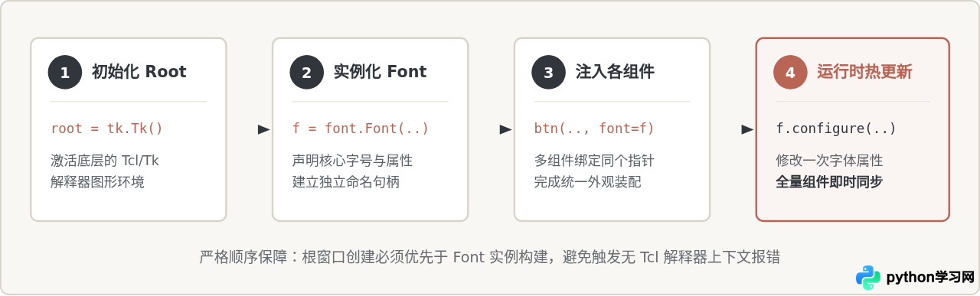The height and width of the screenshot is (296, 980).
Task: Click the line "建立独立命名句柄"
Action: click(x=346, y=182)
